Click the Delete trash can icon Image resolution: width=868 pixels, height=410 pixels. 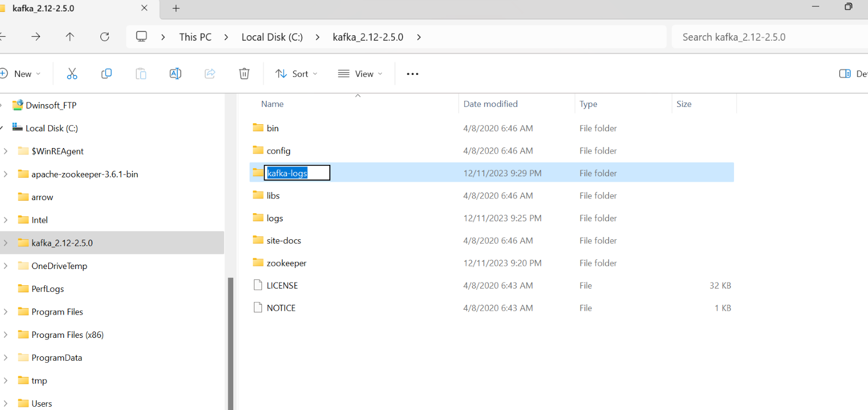click(x=244, y=74)
